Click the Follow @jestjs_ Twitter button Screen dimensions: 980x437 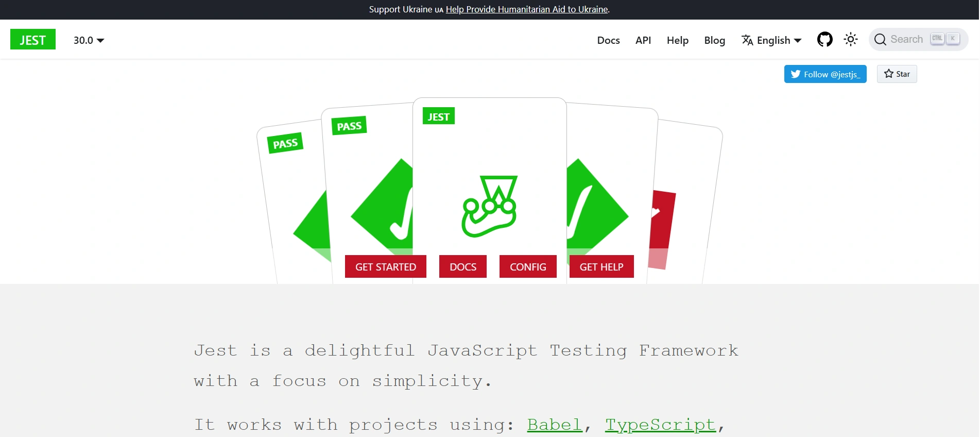[x=826, y=74]
